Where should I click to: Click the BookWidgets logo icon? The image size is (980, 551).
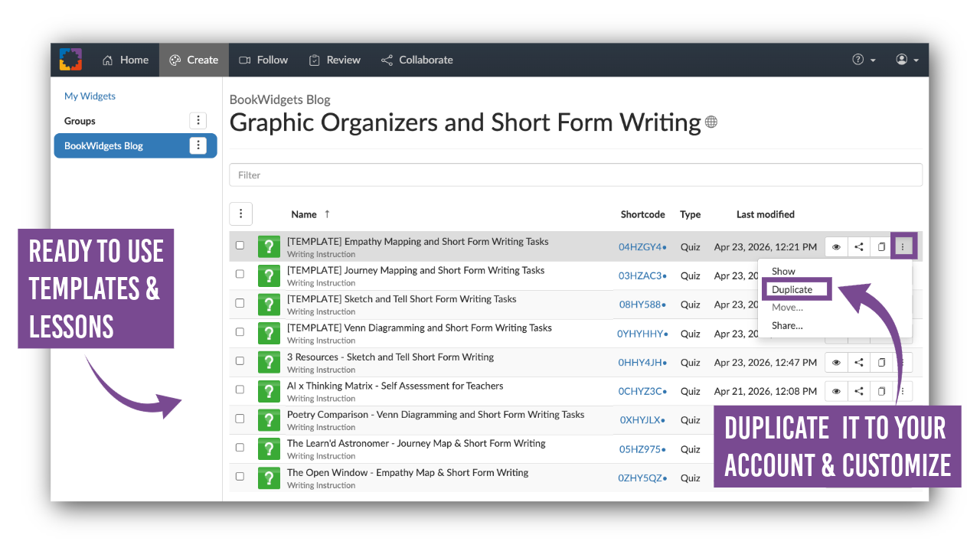pos(70,60)
